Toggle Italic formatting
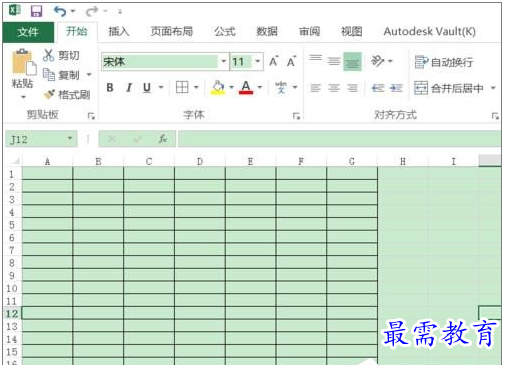This screenshot has height=365, width=505. pyautogui.click(x=128, y=88)
